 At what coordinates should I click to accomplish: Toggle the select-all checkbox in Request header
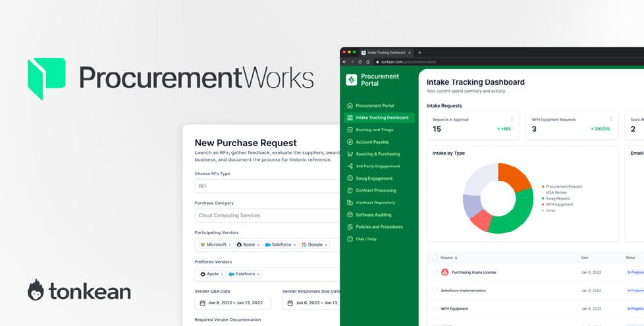coord(435,258)
